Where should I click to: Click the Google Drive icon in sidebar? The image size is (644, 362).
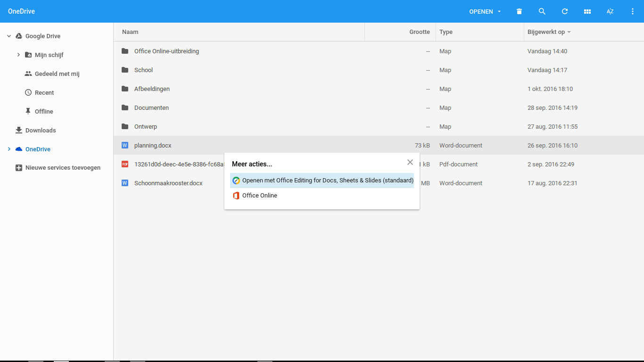(x=19, y=36)
